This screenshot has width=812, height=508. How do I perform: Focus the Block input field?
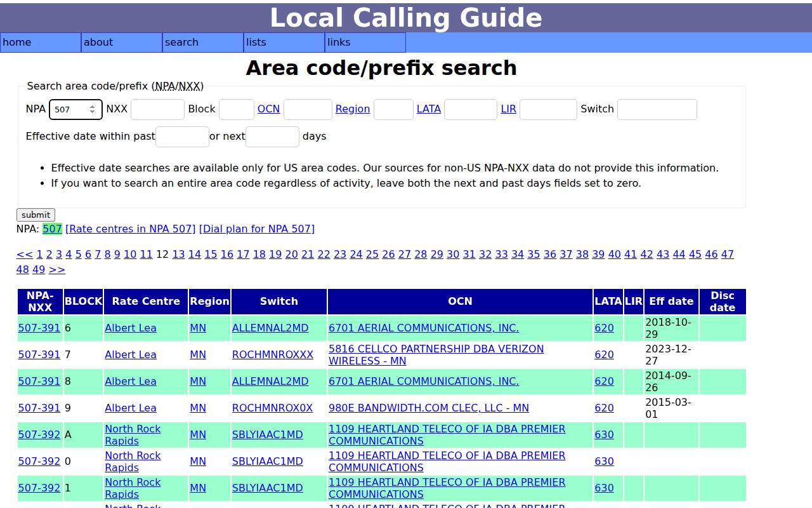(237, 109)
